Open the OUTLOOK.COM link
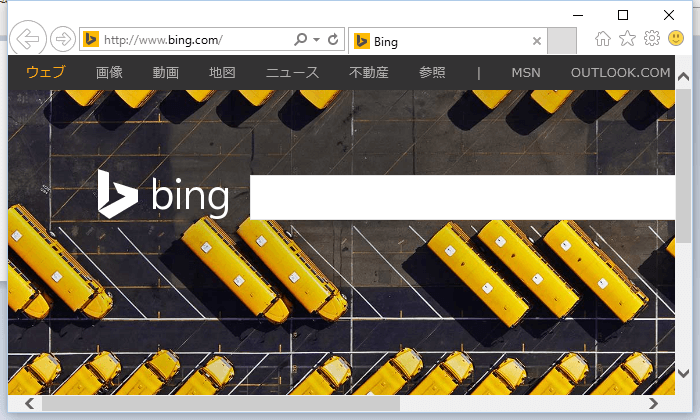The width and height of the screenshot is (700, 420). click(621, 72)
